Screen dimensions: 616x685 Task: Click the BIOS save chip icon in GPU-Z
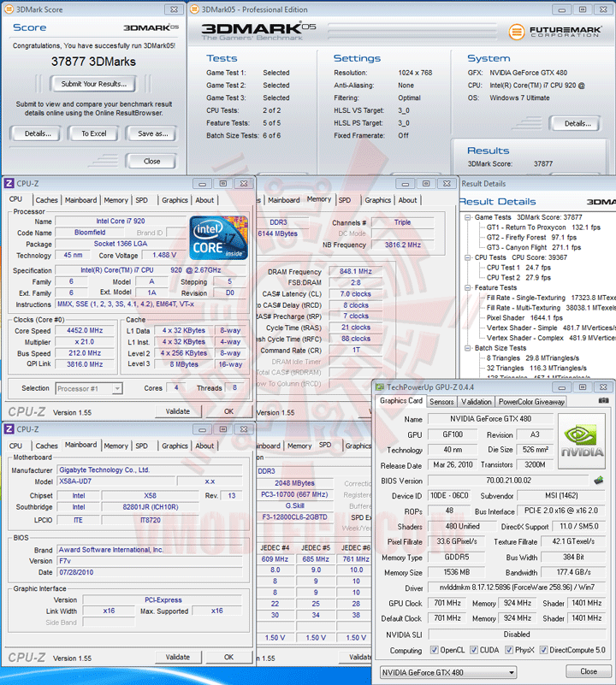tap(599, 481)
